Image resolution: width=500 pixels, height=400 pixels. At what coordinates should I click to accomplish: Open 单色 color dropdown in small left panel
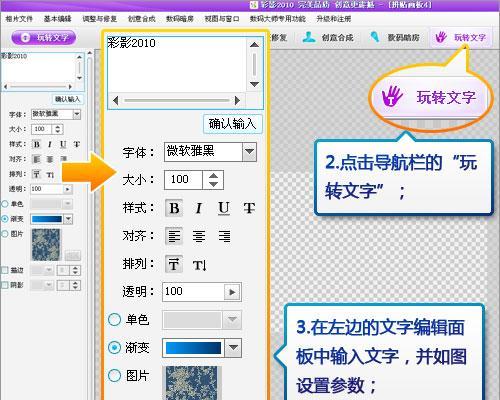68,204
